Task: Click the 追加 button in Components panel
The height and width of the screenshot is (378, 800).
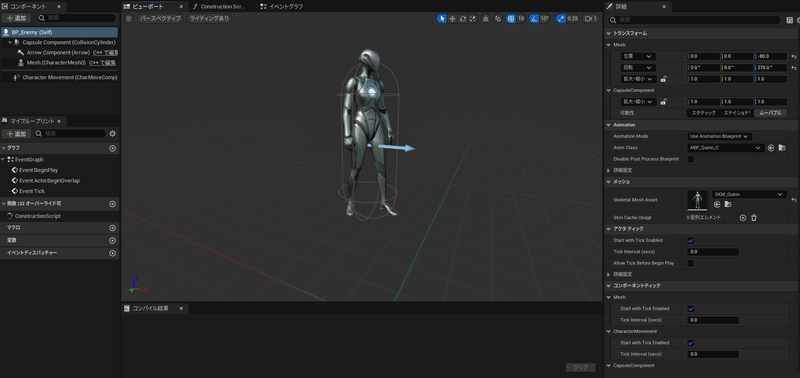Action: 16,18
